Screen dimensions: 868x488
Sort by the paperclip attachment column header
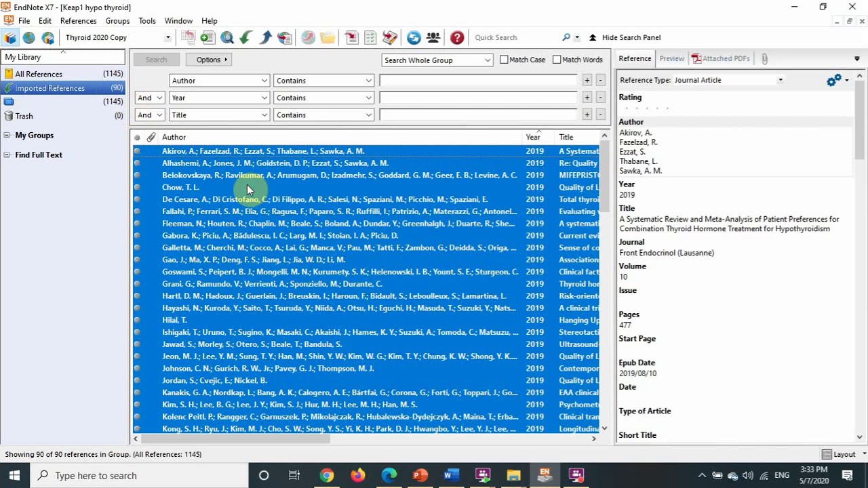pos(151,137)
